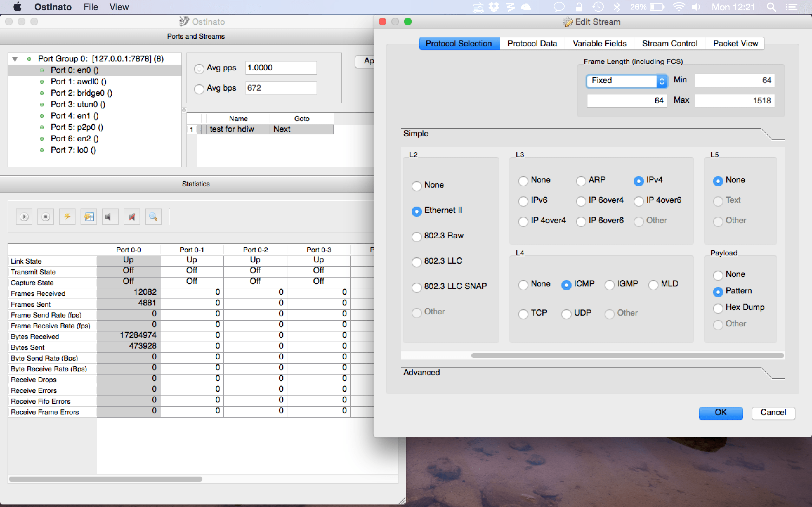The image size is (812, 507).
Task: Open the Fixed frame length dropdown
Action: point(626,81)
